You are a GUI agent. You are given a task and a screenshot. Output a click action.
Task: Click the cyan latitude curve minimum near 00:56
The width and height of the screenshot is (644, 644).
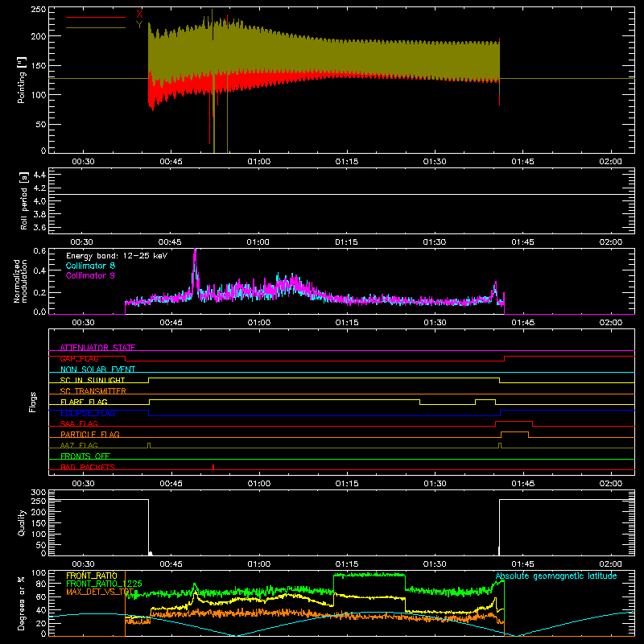(x=236, y=635)
